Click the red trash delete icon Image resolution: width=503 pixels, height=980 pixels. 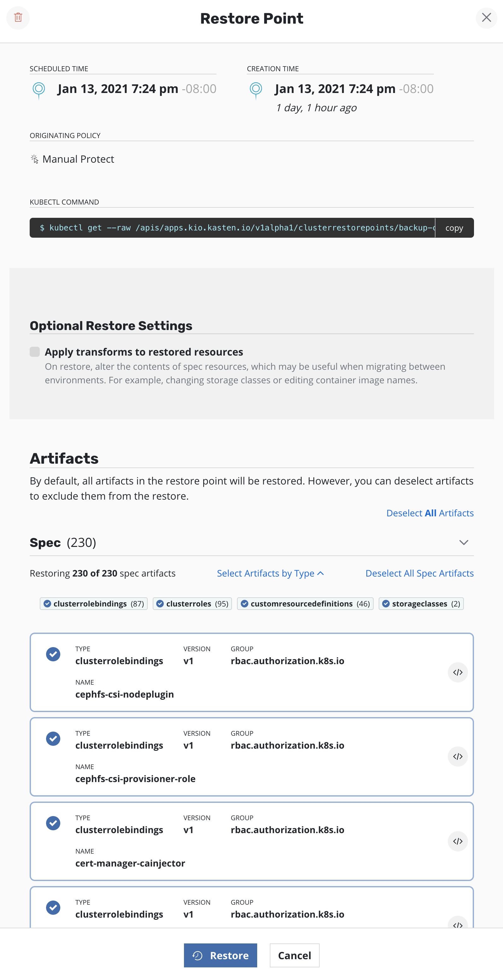(x=18, y=18)
